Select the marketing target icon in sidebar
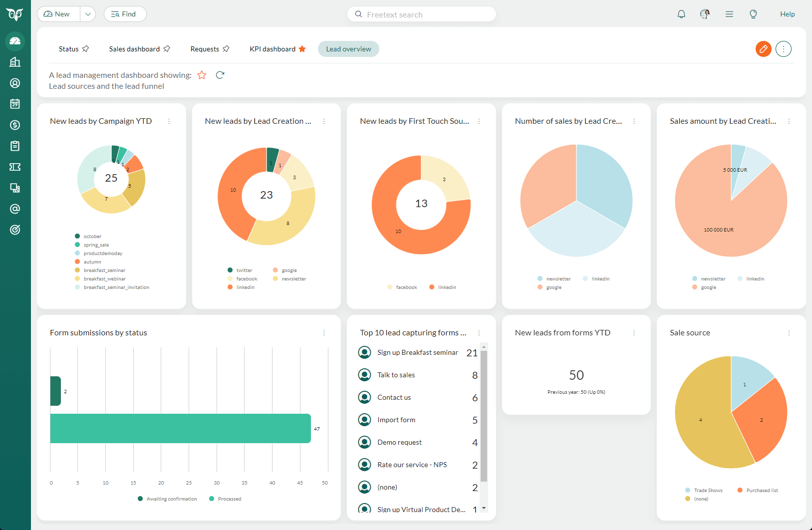 click(x=14, y=230)
